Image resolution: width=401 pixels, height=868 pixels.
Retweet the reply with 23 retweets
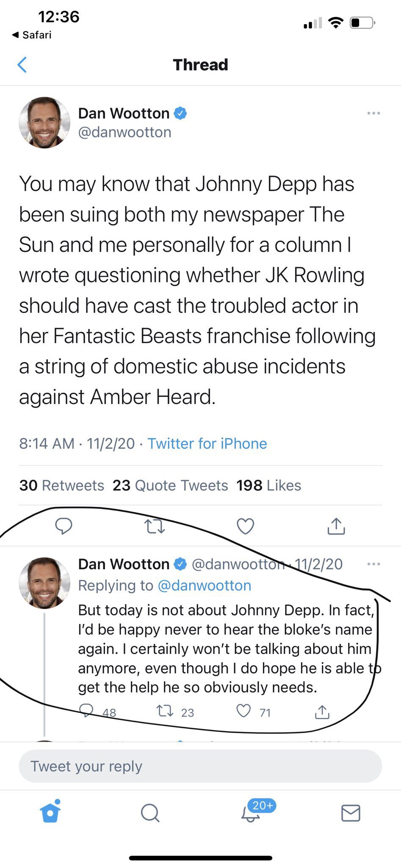[165, 712]
